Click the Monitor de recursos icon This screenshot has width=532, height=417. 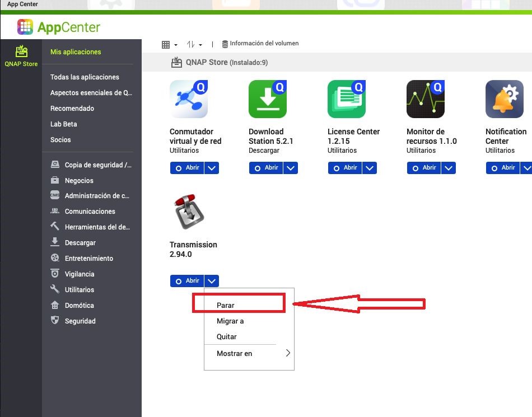[425, 99]
